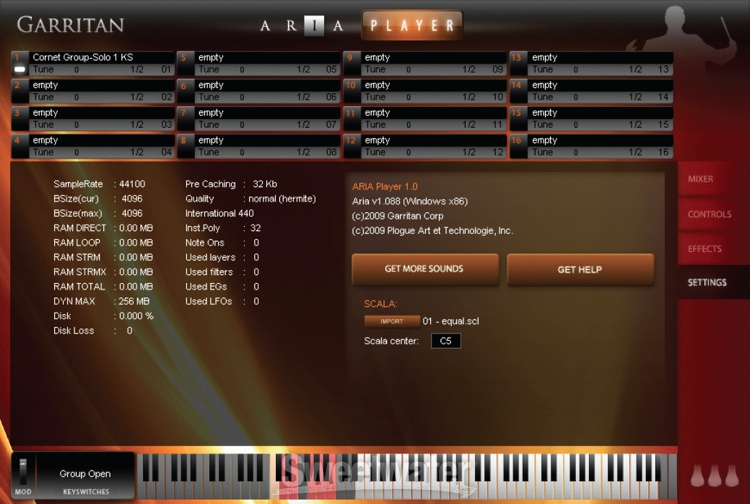Select slot number 10 indicator
This screenshot has width=750, height=504.
(x=352, y=91)
